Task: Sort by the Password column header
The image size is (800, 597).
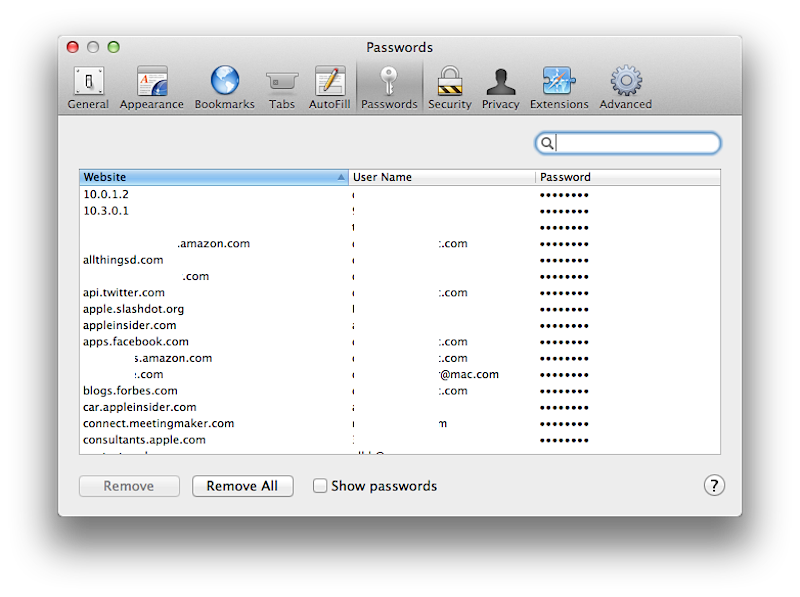Action: pyautogui.click(x=628, y=177)
